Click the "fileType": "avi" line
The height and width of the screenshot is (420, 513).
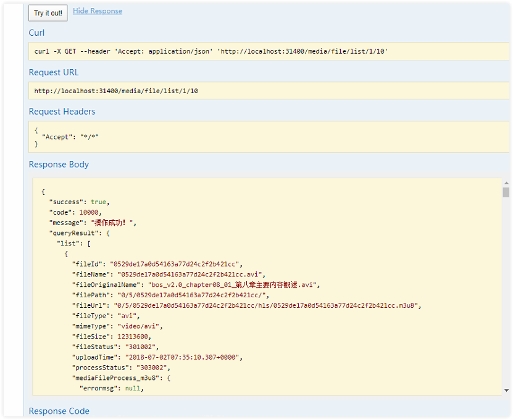106,316
